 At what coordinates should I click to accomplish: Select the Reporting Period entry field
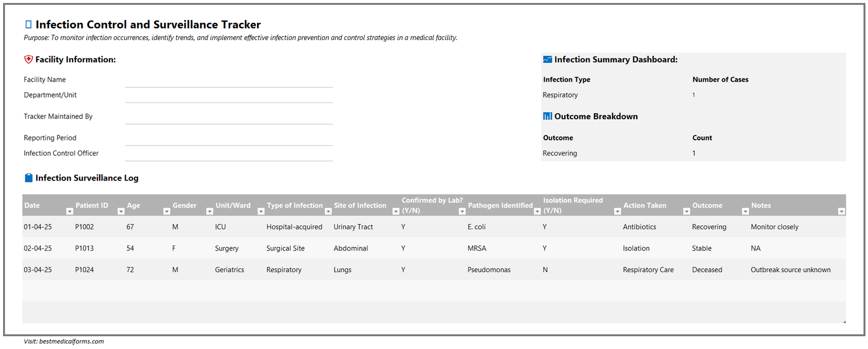point(228,139)
